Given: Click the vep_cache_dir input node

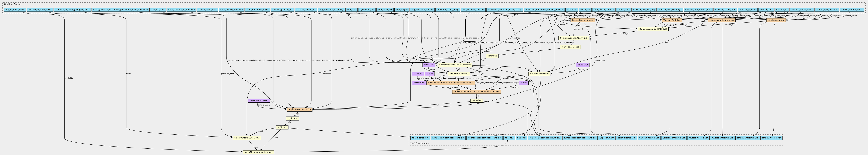Looking at the screenshot, I should [x=385, y=10].
